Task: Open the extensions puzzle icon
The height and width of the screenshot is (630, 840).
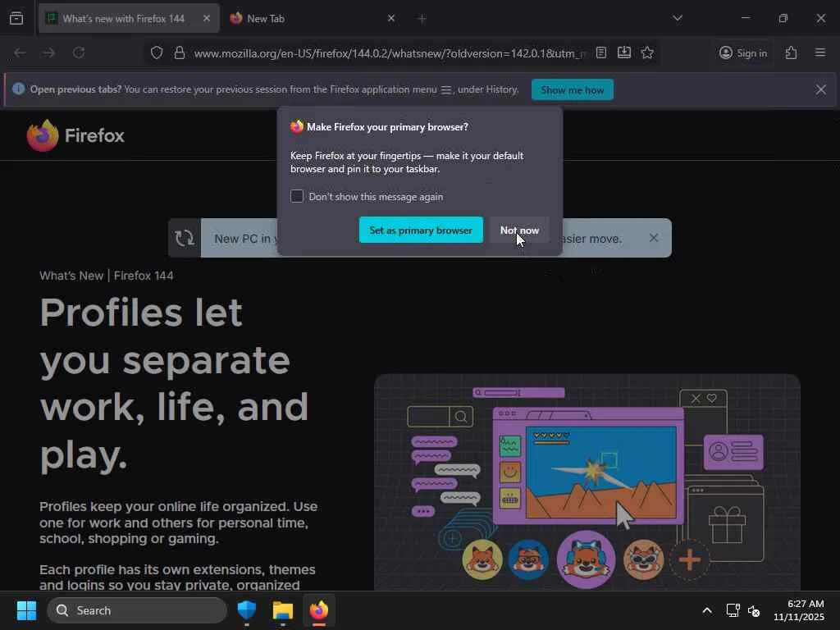Action: click(x=792, y=52)
